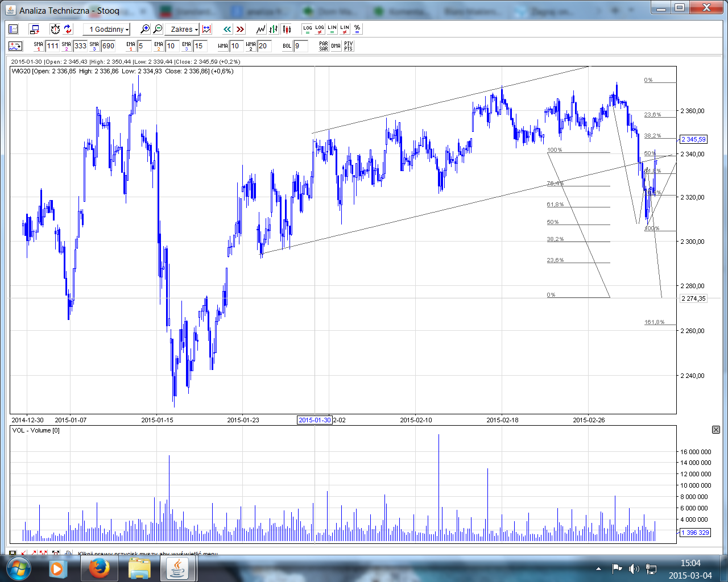Maximize the Analiza Techniczna window
Viewport: 728px width, 582px height.
click(680, 7)
